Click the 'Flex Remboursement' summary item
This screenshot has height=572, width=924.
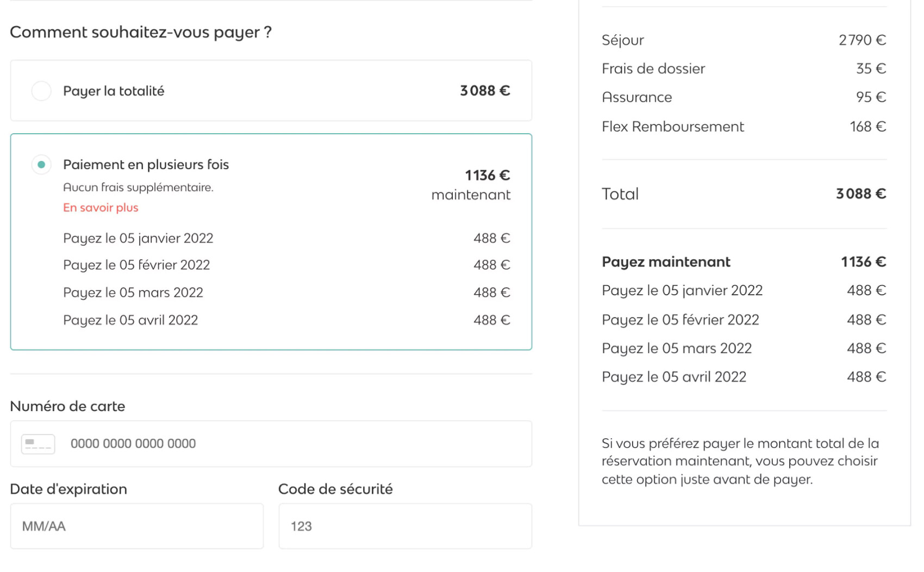pyautogui.click(x=739, y=126)
